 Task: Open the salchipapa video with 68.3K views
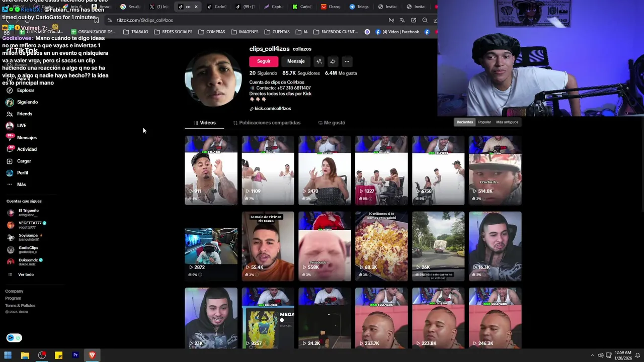[x=381, y=246]
